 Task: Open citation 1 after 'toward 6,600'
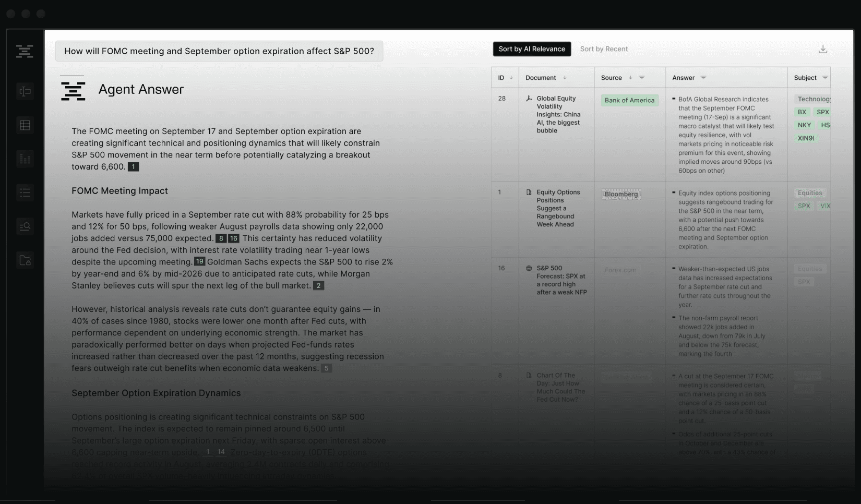(x=134, y=167)
